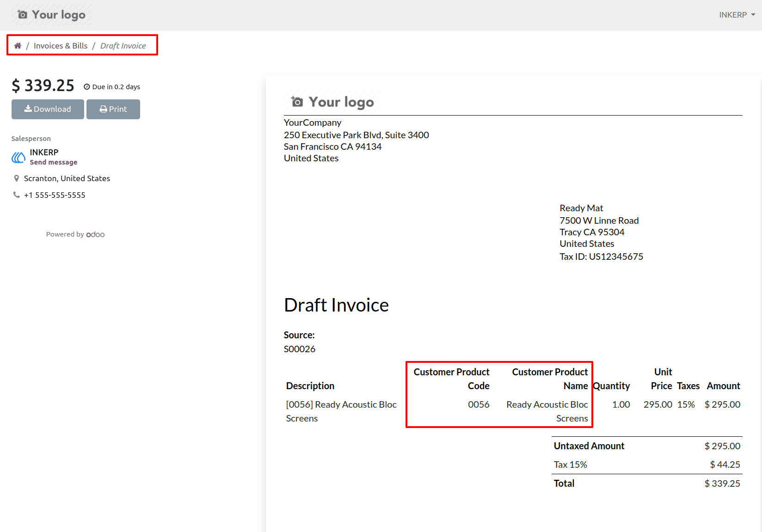
Task: Click the home icon in breadcrumb
Action: (18, 46)
